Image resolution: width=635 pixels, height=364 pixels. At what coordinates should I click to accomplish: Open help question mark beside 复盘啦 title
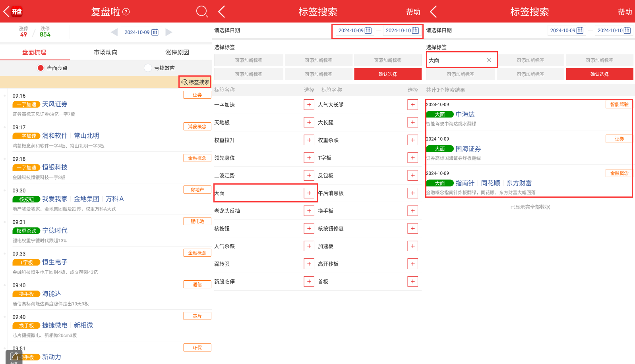point(126,12)
